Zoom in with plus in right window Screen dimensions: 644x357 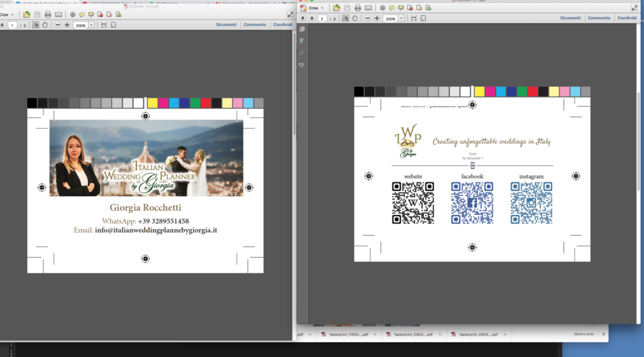tap(377, 18)
